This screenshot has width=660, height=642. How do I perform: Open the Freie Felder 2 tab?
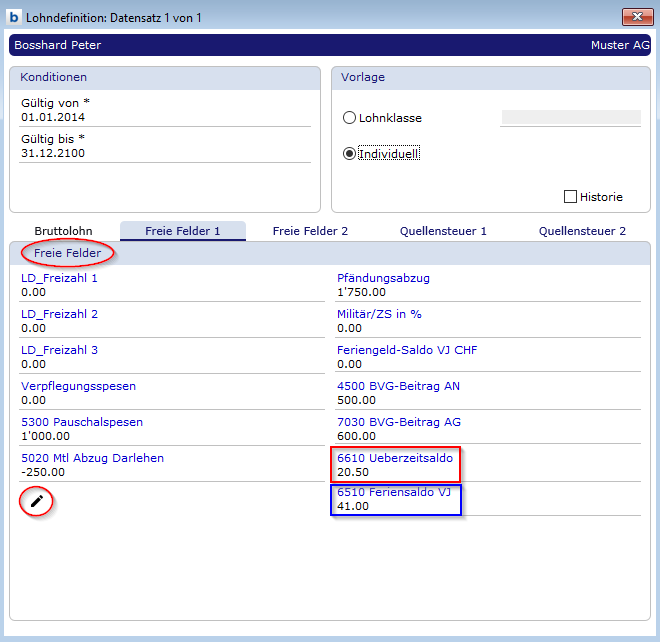pos(310,231)
